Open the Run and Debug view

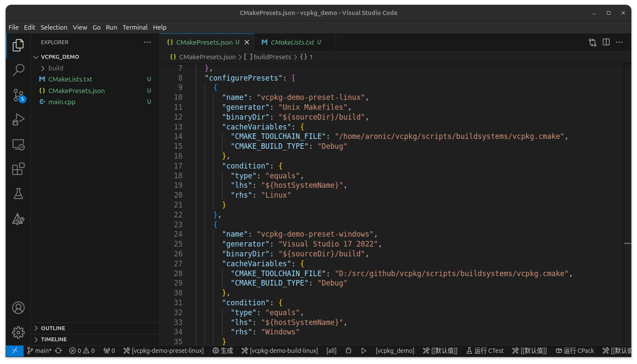[x=18, y=120]
